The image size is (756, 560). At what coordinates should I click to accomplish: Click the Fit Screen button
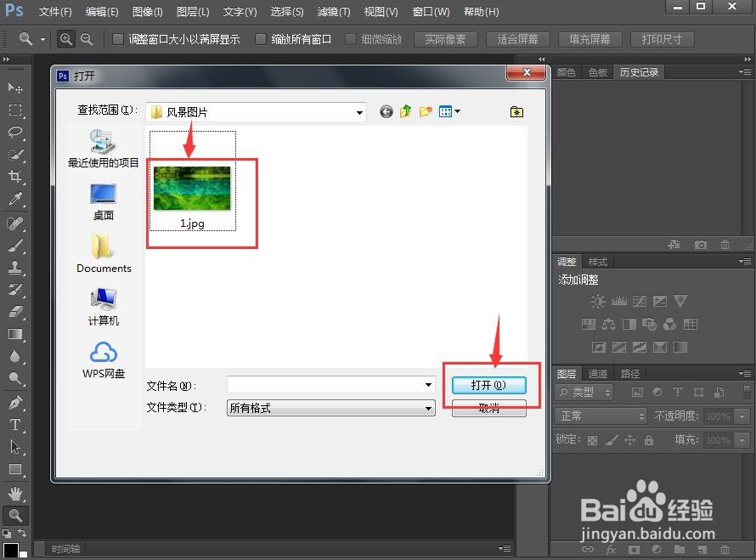click(518, 40)
